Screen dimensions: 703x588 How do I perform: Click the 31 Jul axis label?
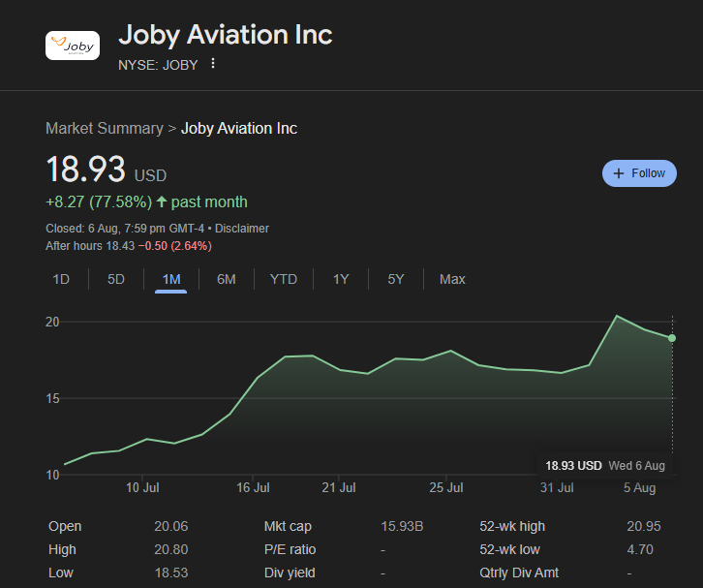coord(557,487)
